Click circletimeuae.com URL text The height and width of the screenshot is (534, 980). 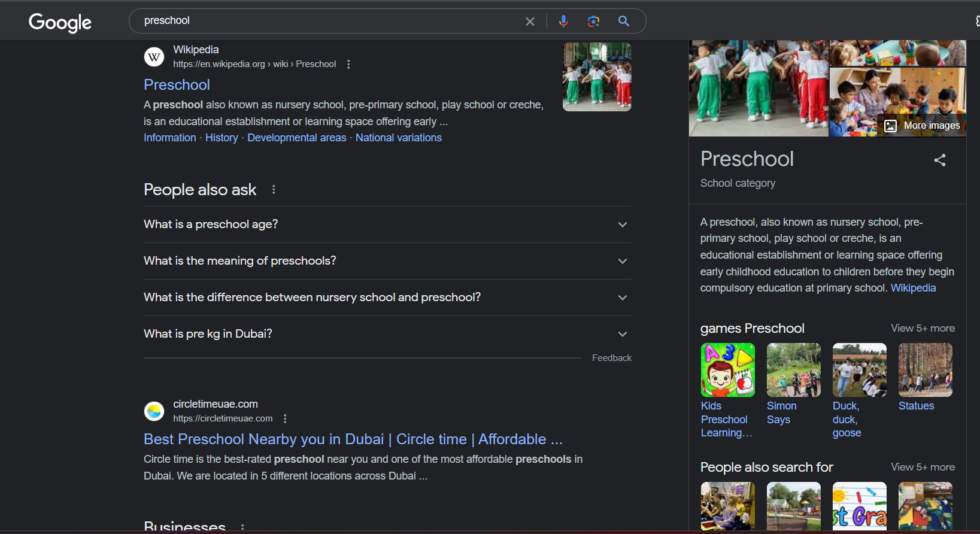[223, 418]
